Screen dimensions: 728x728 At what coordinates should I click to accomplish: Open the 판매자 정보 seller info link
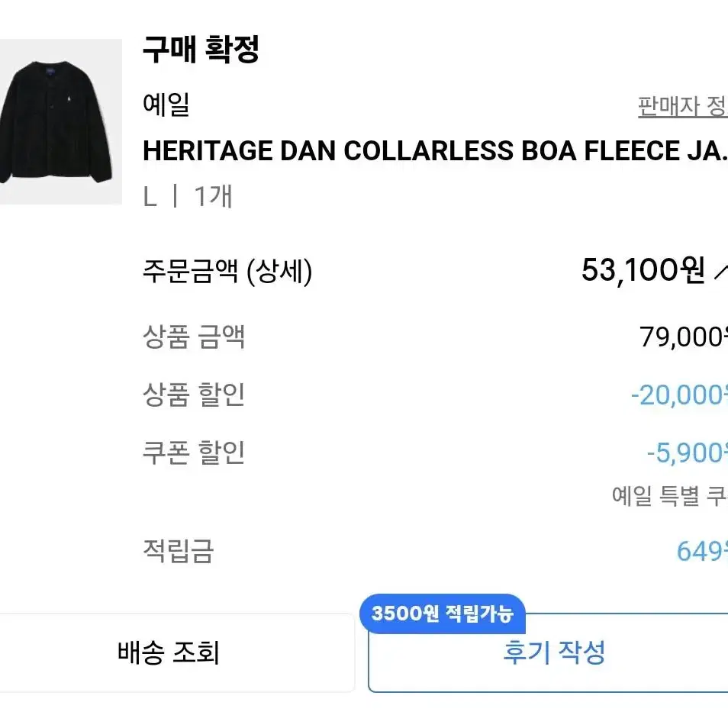(x=682, y=107)
